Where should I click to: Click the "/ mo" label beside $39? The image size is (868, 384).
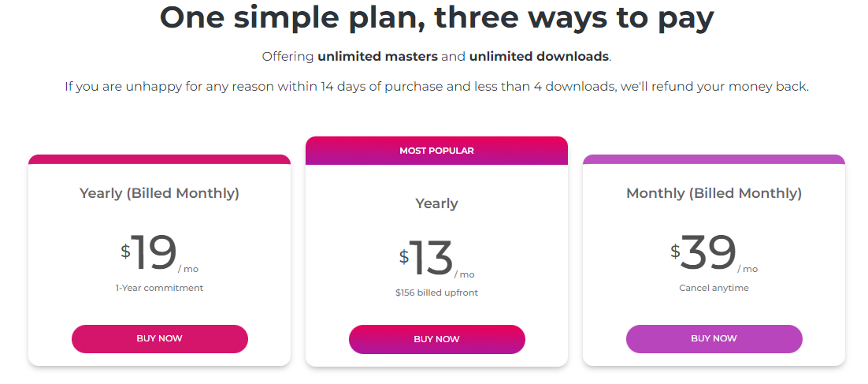click(747, 269)
